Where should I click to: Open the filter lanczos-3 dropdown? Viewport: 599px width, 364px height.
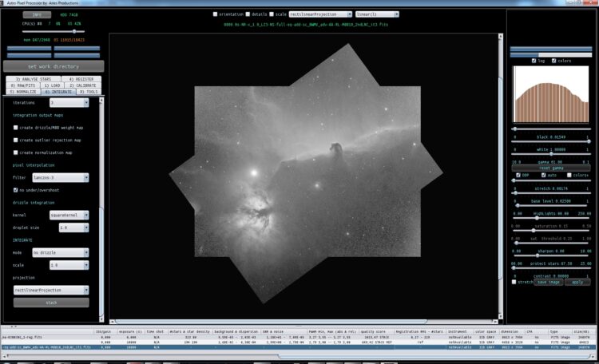click(x=61, y=177)
